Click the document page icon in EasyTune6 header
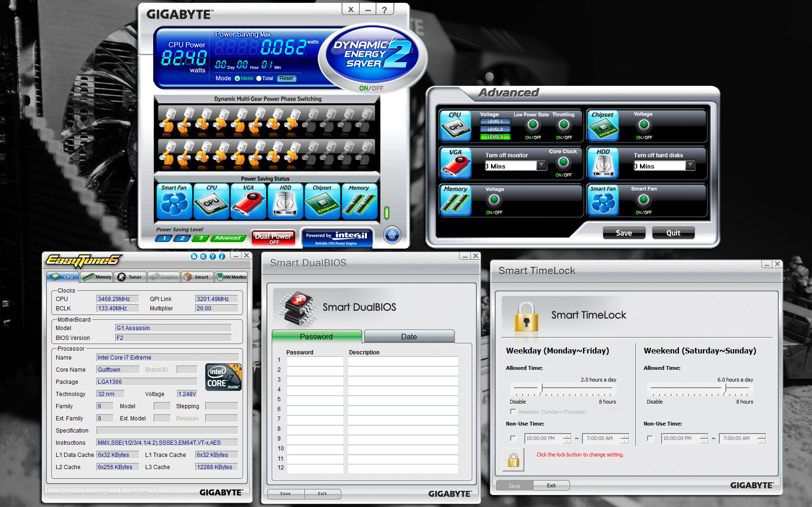The image size is (812, 507). (x=194, y=256)
